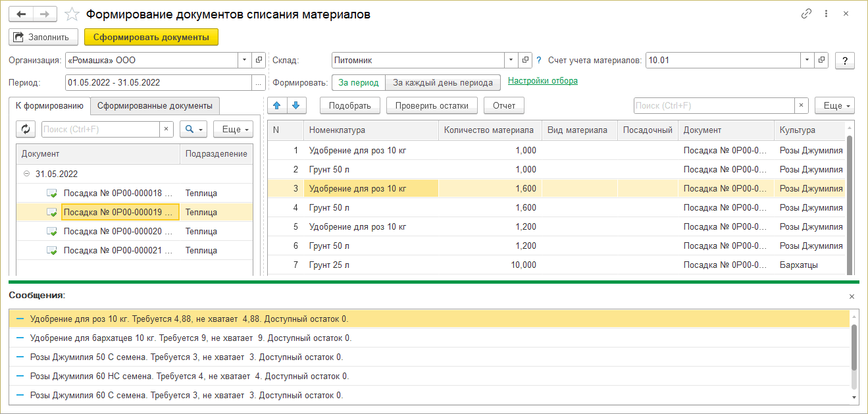Expand the Склад dropdown list
The height and width of the screenshot is (414, 868).
click(511, 61)
